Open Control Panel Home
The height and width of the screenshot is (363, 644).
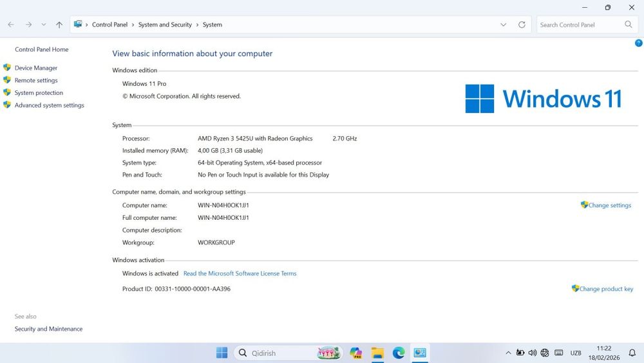41,50
